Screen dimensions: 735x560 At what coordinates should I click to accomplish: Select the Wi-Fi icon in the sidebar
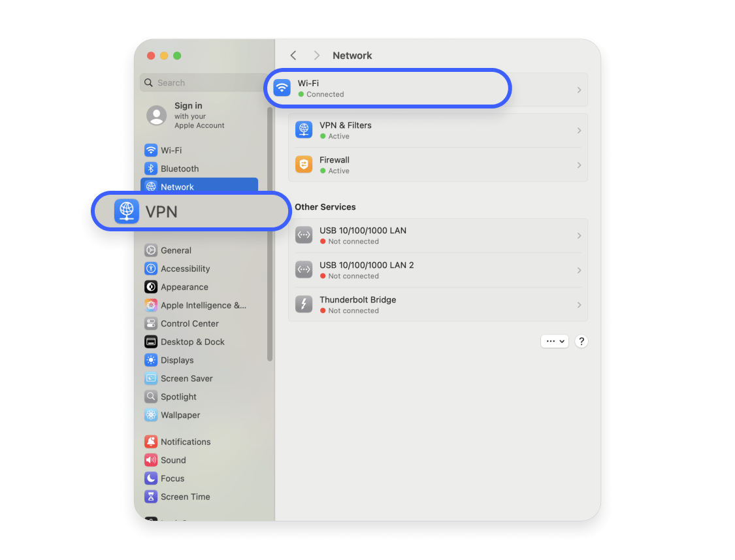[x=151, y=150]
